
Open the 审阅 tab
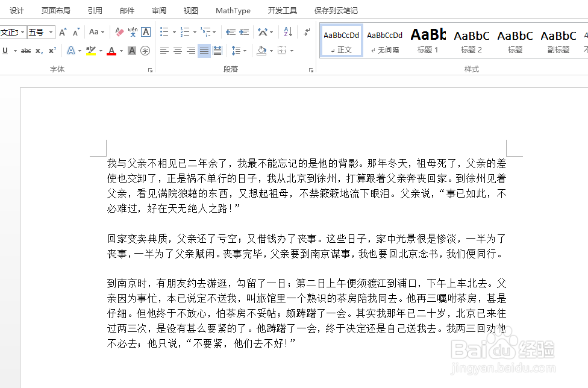click(159, 10)
